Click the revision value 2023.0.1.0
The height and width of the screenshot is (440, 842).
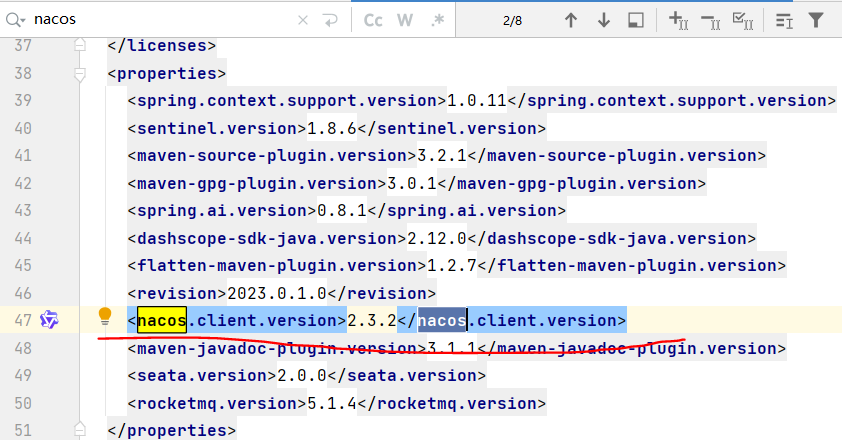click(277, 293)
